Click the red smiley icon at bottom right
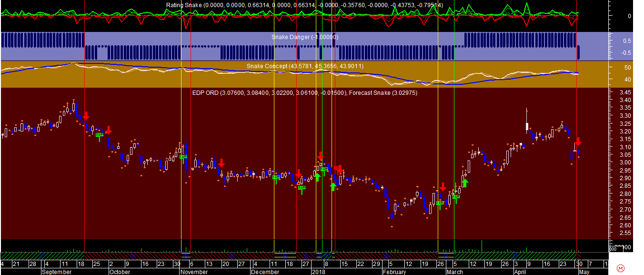644x275 pixels. [621, 267]
